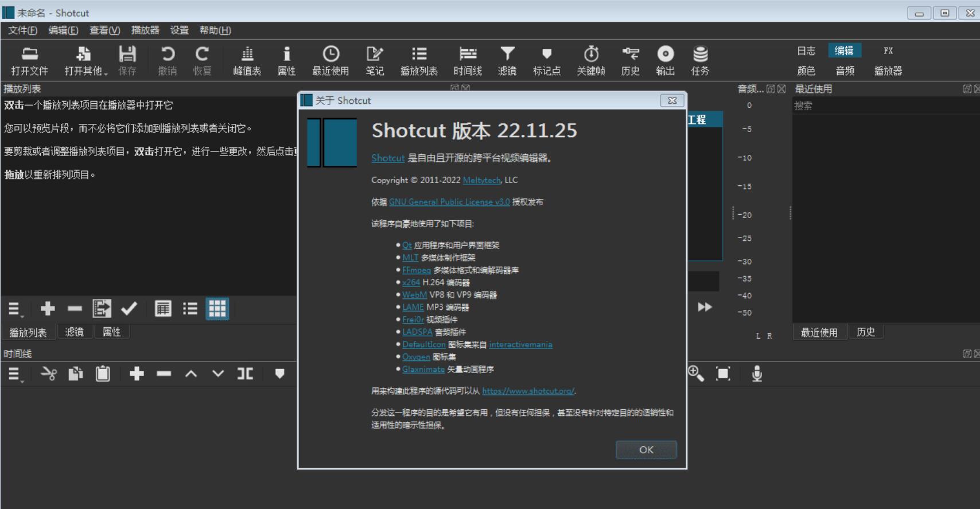Toggle the Keyframes (关键帧) toolbar panel
Image resolution: width=980 pixels, height=509 pixels.
591,60
